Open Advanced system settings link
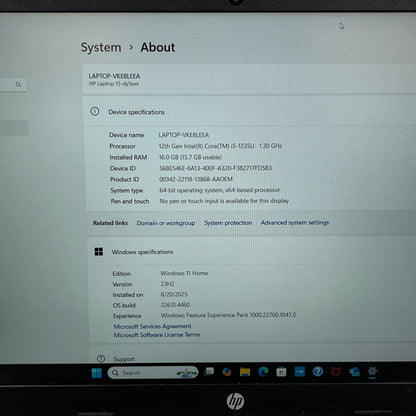This screenshot has width=416, height=416. 295,222
